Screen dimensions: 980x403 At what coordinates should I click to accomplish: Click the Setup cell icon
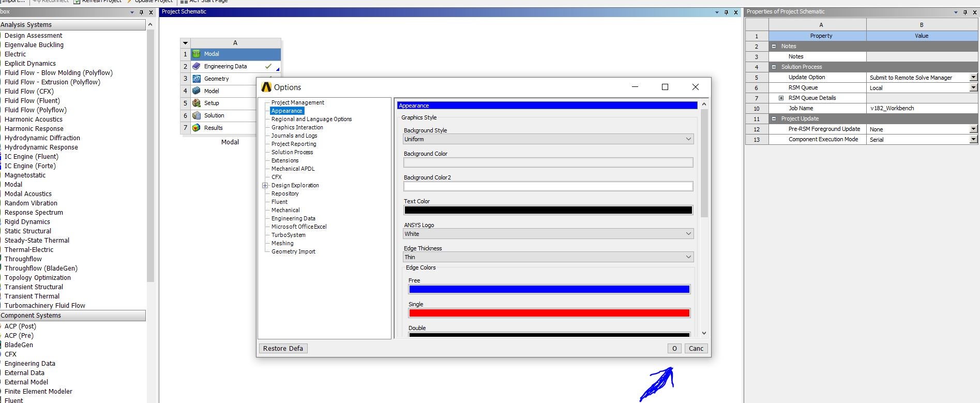click(x=197, y=103)
